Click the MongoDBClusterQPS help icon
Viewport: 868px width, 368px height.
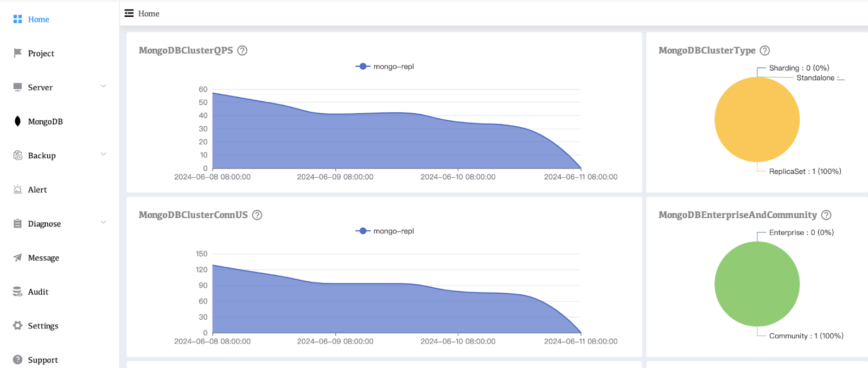[x=242, y=50]
